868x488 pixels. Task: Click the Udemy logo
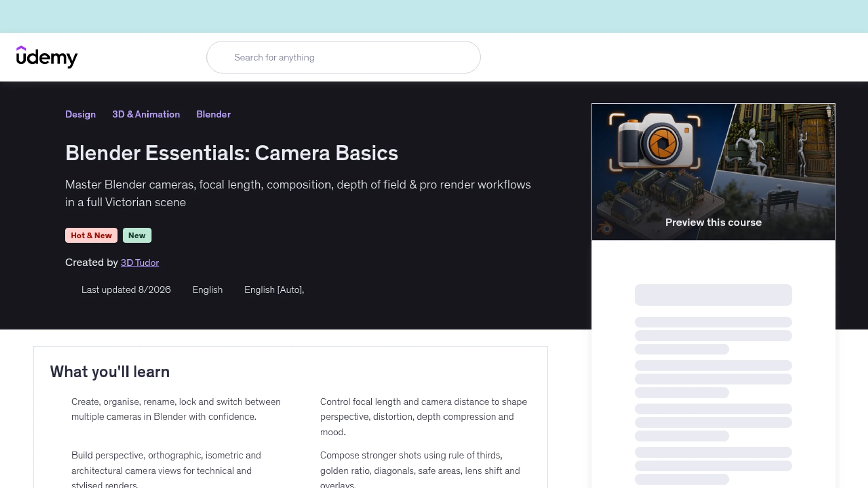pos(47,57)
